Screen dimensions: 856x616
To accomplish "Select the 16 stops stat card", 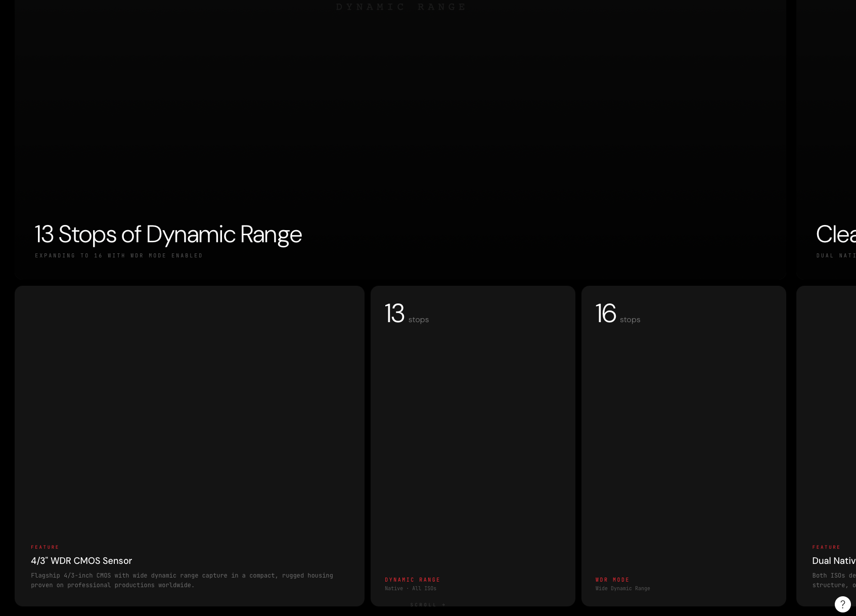I will (684, 446).
